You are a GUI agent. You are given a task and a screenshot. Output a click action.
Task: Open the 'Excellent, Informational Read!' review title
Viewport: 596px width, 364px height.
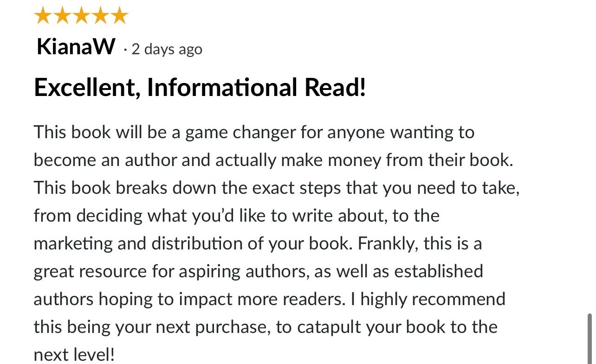point(200,88)
